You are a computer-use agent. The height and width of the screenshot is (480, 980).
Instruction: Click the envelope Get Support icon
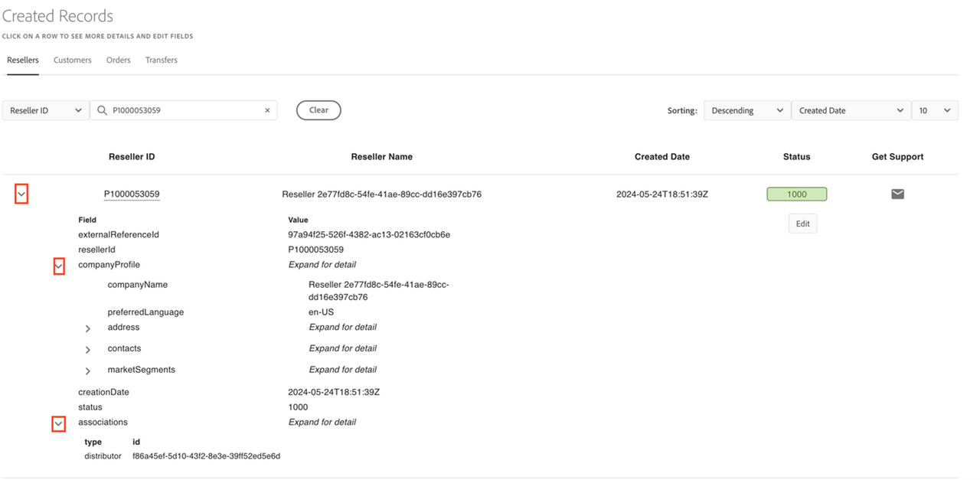(x=897, y=194)
